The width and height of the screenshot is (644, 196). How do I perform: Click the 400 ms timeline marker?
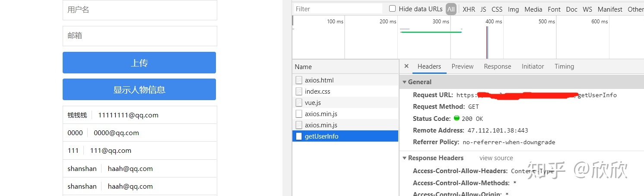(x=493, y=21)
